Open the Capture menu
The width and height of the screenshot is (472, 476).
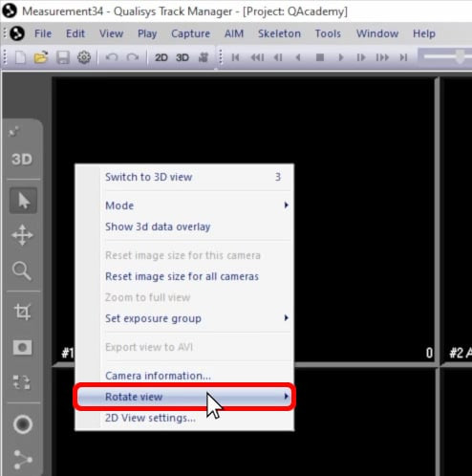(190, 33)
